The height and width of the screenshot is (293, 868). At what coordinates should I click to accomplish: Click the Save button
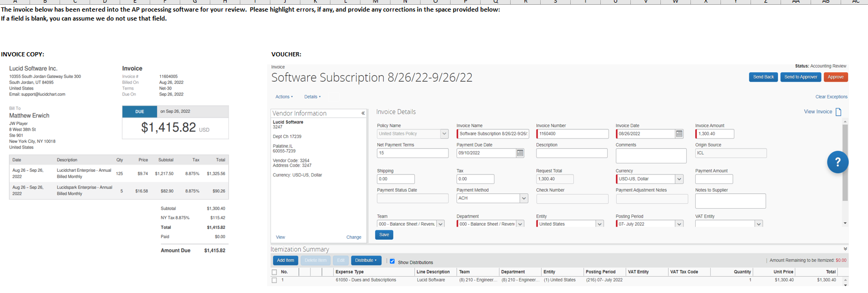coord(384,235)
